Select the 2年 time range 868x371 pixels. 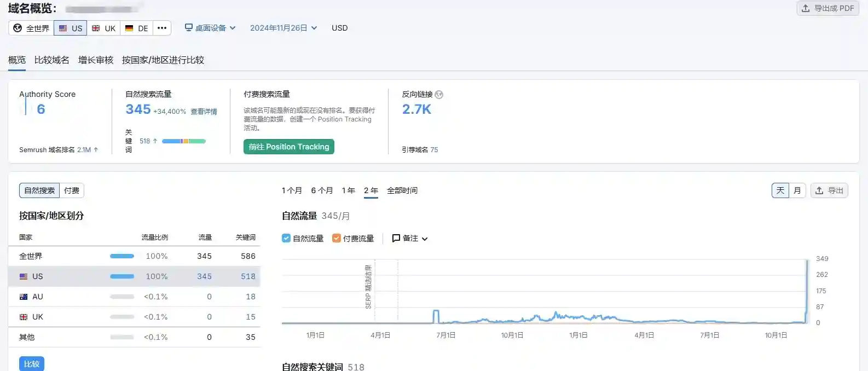[371, 190]
